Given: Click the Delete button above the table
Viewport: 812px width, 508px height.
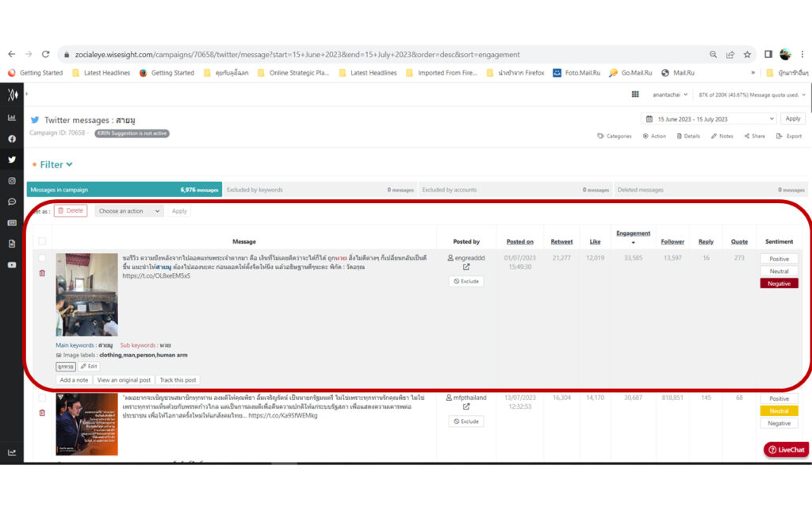Looking at the screenshot, I should click(71, 210).
